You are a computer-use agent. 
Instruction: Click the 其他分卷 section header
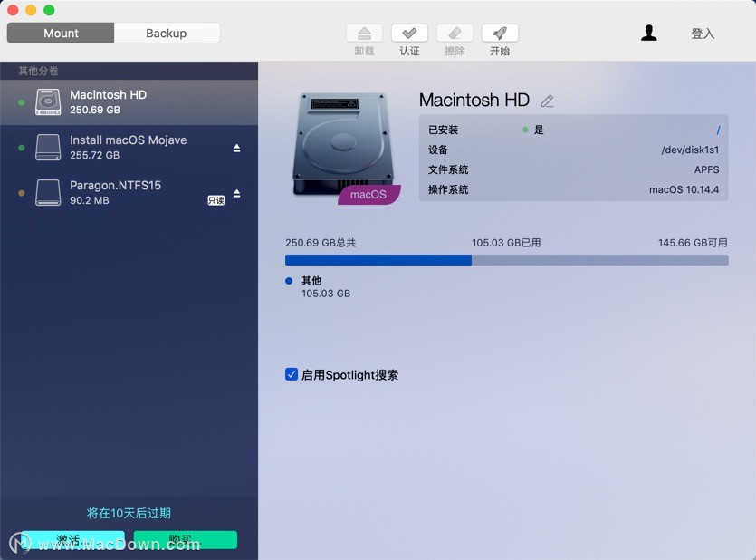point(38,71)
